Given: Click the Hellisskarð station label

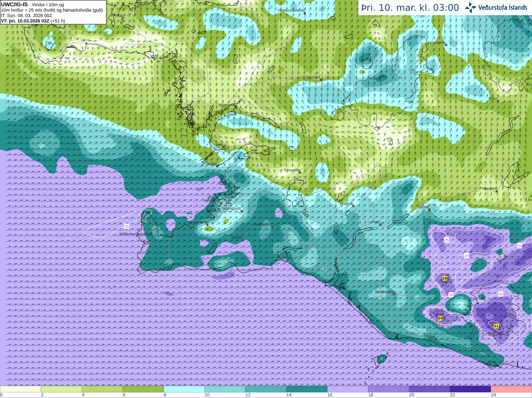Looking at the screenshot, I should click(262, 224).
